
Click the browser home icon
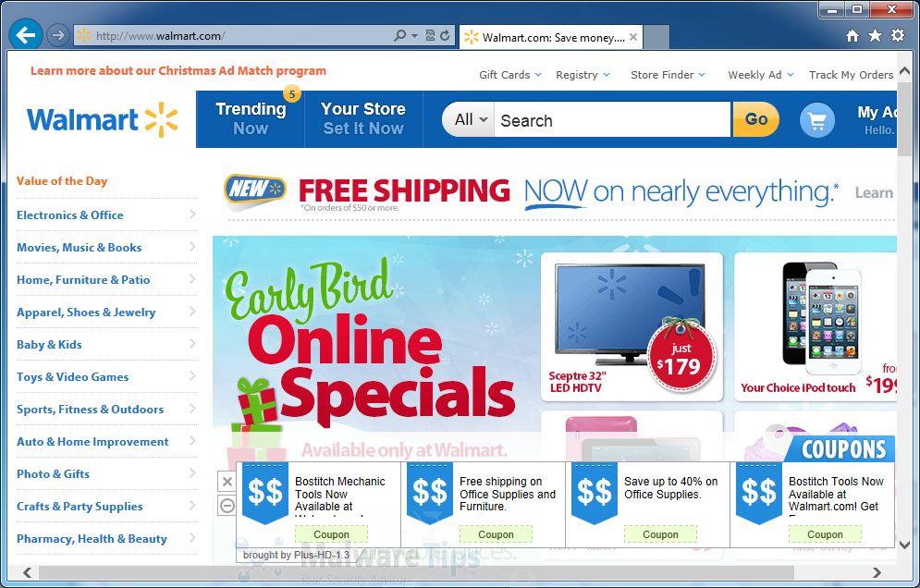(853, 36)
